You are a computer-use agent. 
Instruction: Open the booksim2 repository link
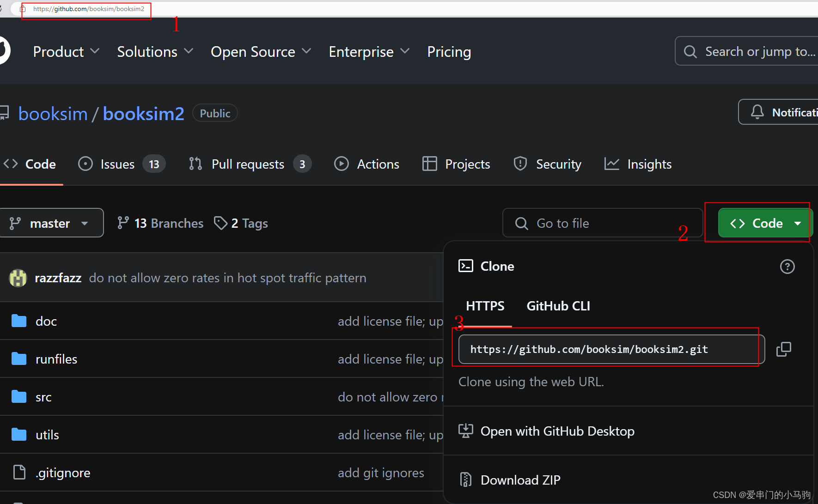[143, 114]
